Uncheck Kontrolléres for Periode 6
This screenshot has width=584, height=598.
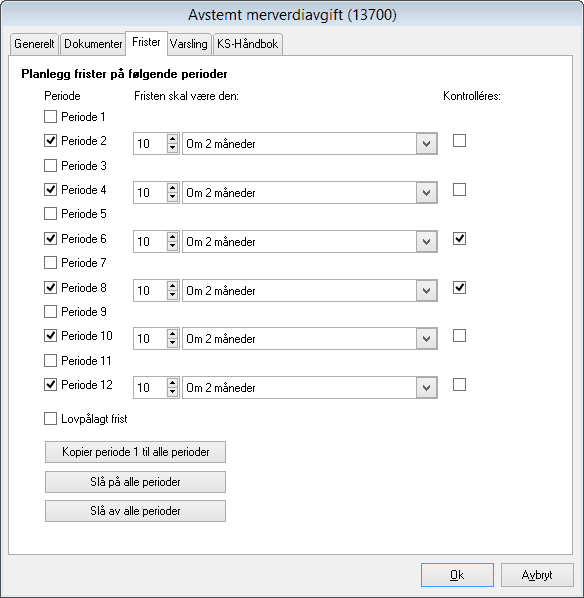pos(459,239)
